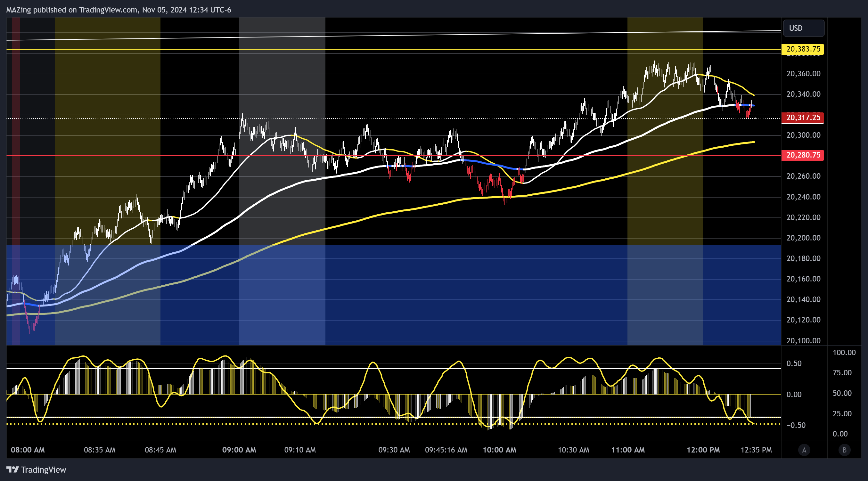The height and width of the screenshot is (481, 868).
Task: Click the oscillator -0.50 scale label
Action: (795, 425)
